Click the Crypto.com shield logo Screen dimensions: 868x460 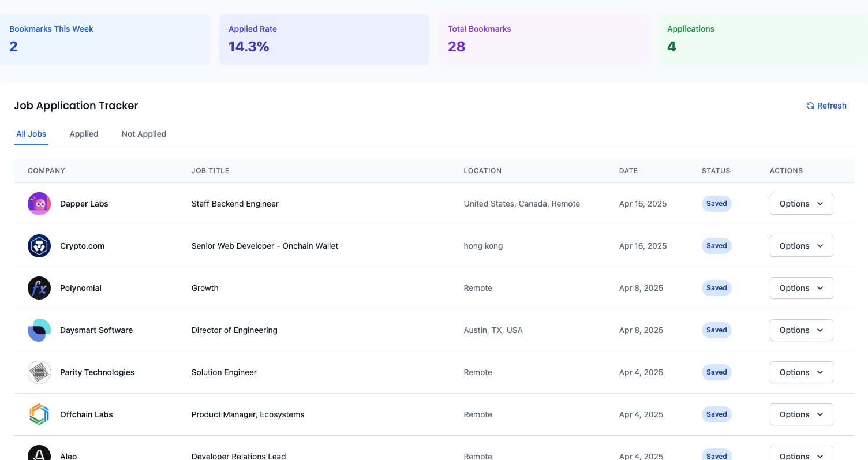pos(39,246)
